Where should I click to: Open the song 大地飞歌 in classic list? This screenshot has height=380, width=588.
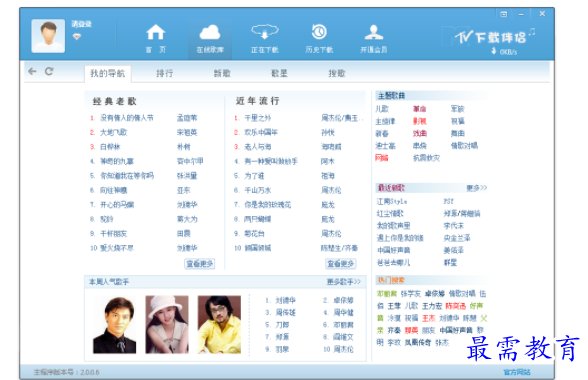(x=114, y=132)
